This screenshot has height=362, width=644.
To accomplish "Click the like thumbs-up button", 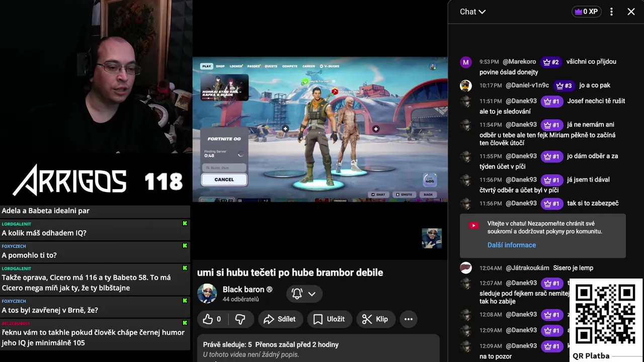I will coord(212,319).
